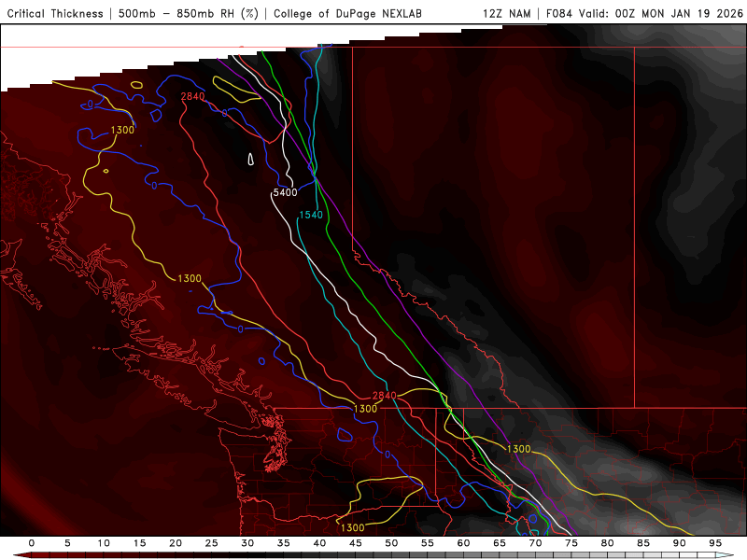Image resolution: width=747 pixels, height=560 pixels.
Task: Click the colorbar tick label '15'
Action: click(139, 543)
